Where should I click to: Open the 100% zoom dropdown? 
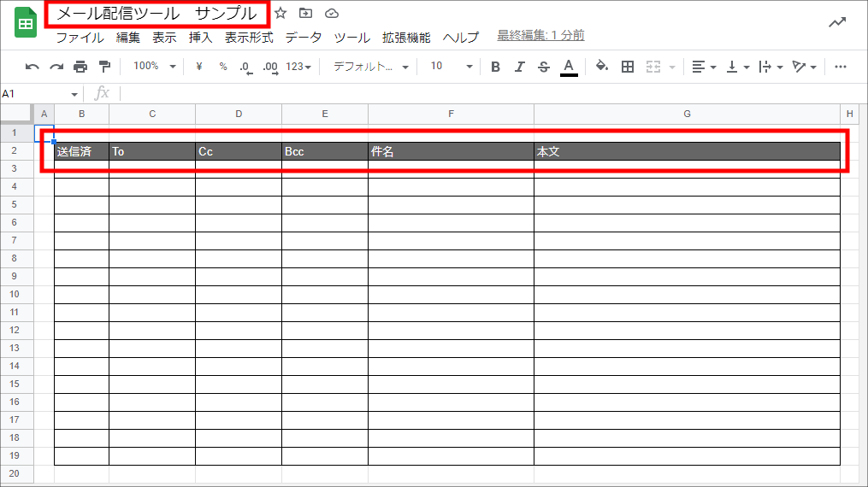(155, 67)
